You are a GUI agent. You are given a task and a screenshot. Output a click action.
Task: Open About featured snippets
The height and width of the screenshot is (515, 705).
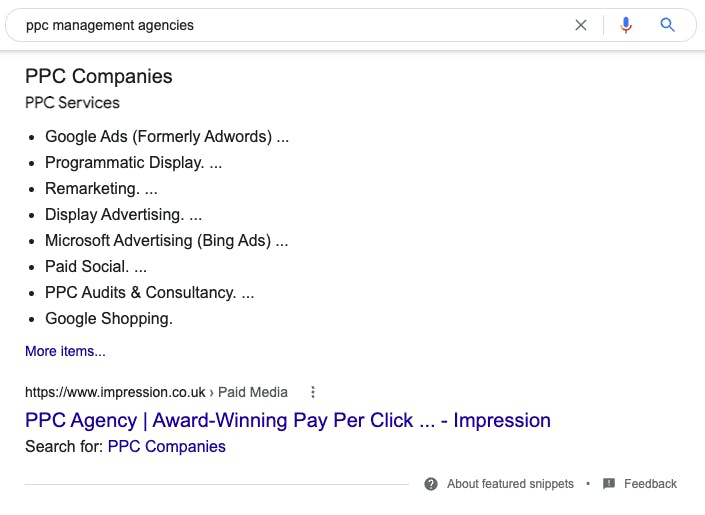tap(510, 484)
